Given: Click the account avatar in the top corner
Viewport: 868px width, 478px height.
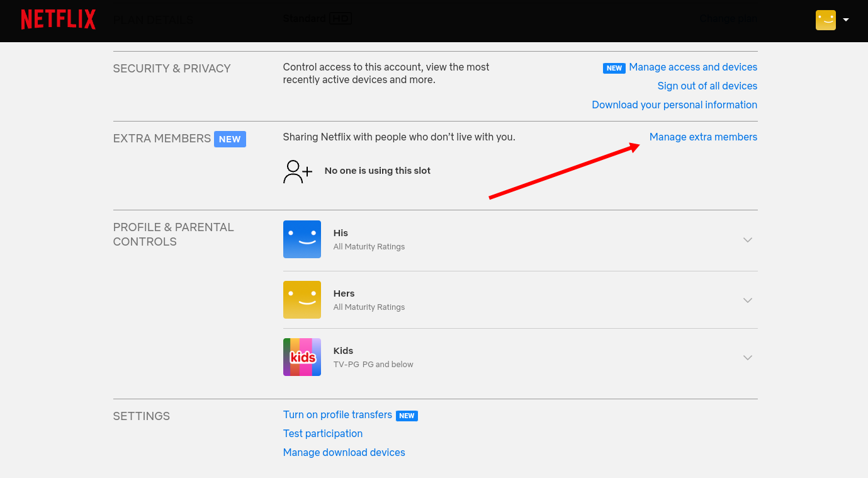Looking at the screenshot, I should click(x=825, y=20).
